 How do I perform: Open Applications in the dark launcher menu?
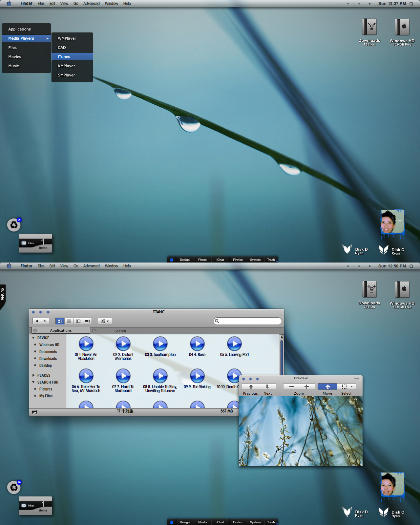pos(26,29)
